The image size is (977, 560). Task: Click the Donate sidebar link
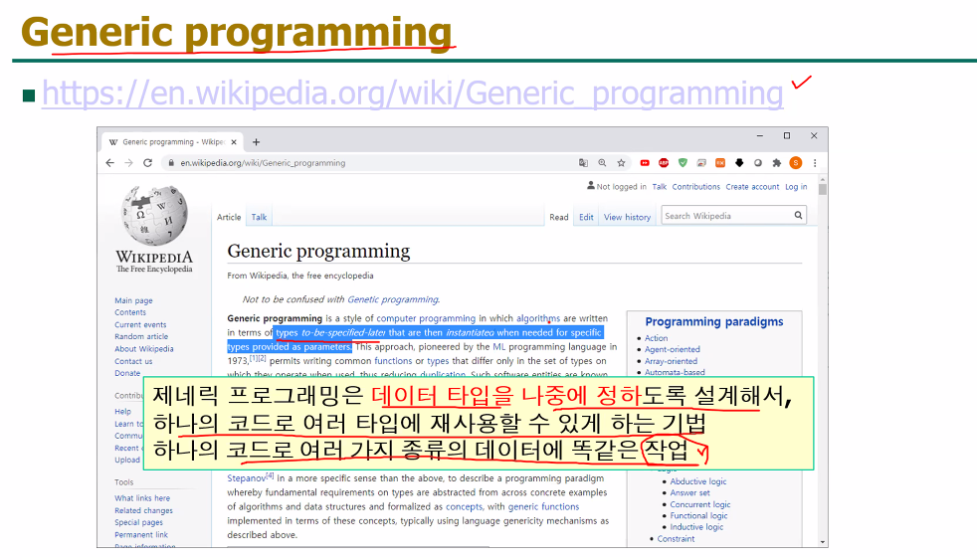127,372
